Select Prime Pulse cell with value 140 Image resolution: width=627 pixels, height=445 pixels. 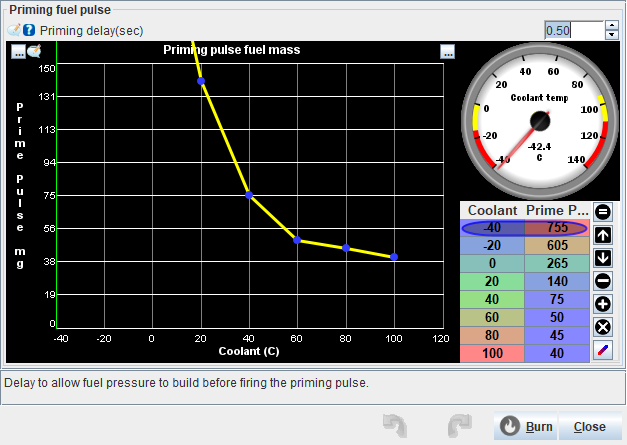coord(557,281)
